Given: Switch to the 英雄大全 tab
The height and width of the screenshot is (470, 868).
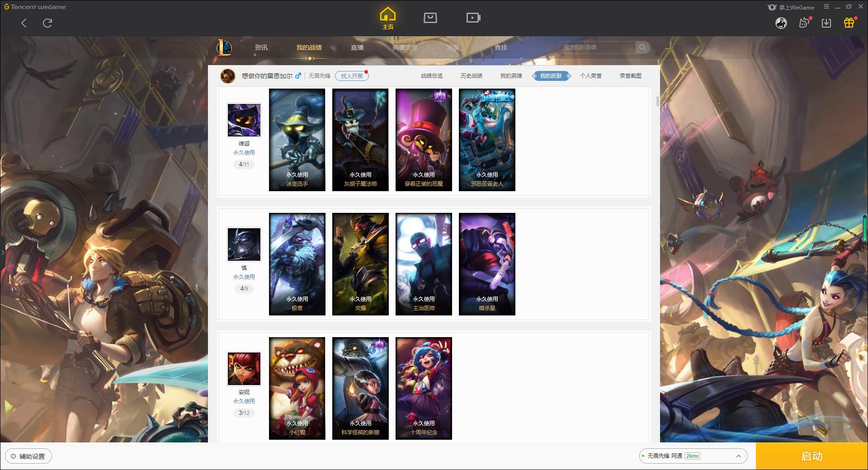Looking at the screenshot, I should [x=405, y=47].
